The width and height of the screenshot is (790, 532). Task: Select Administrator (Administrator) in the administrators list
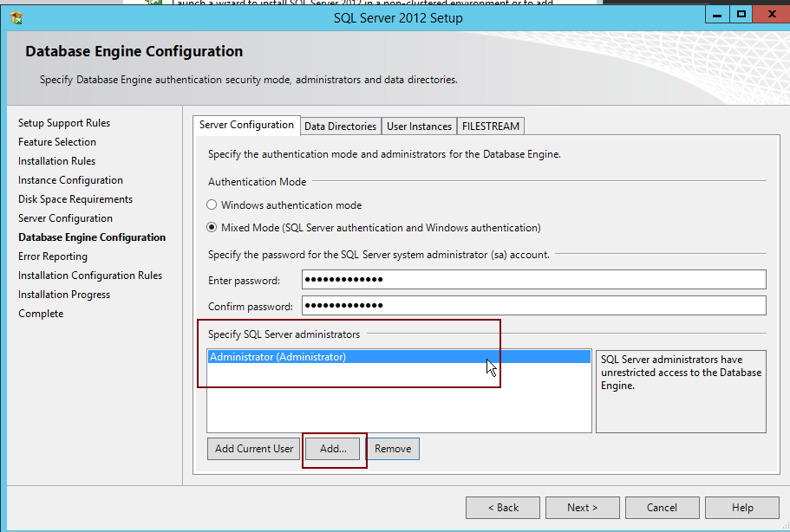pyautogui.click(x=277, y=357)
